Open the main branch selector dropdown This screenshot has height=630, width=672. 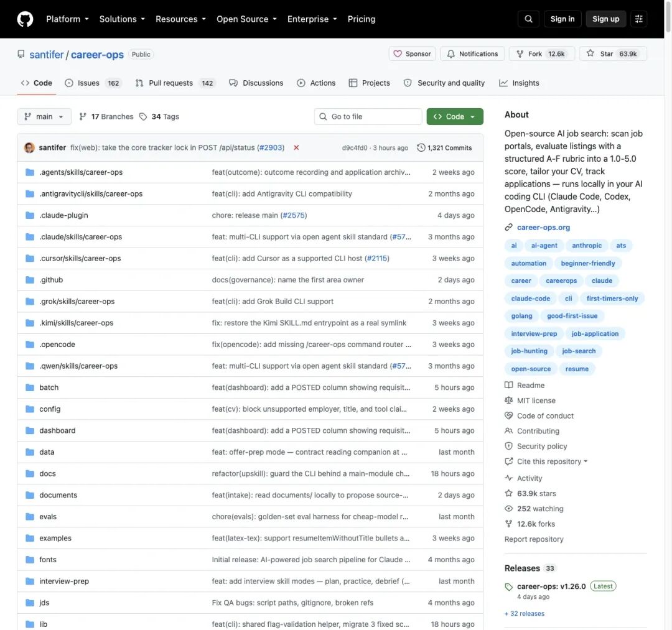[x=44, y=116]
